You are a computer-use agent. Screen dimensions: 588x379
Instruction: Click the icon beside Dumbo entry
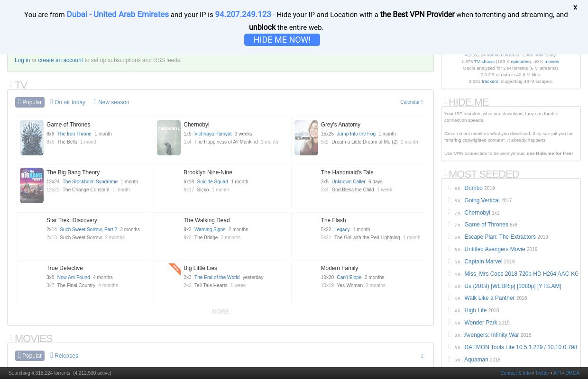point(449,188)
